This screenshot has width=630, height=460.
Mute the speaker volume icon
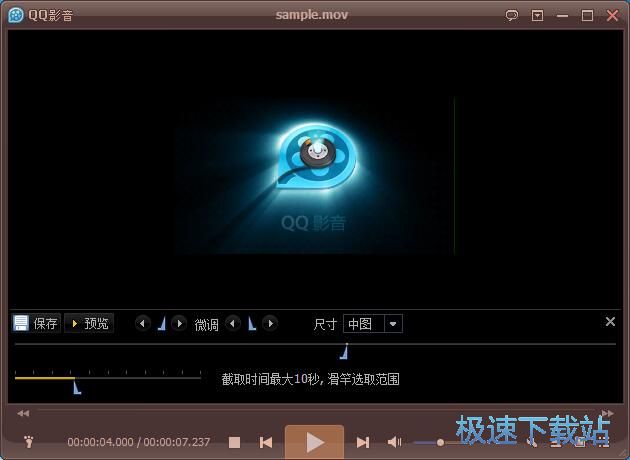(394, 442)
